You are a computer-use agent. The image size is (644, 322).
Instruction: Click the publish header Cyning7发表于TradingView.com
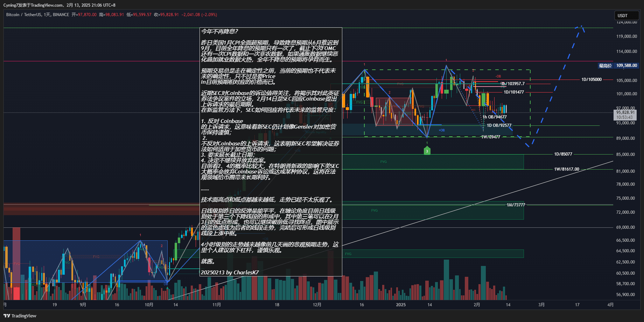pos(33,5)
